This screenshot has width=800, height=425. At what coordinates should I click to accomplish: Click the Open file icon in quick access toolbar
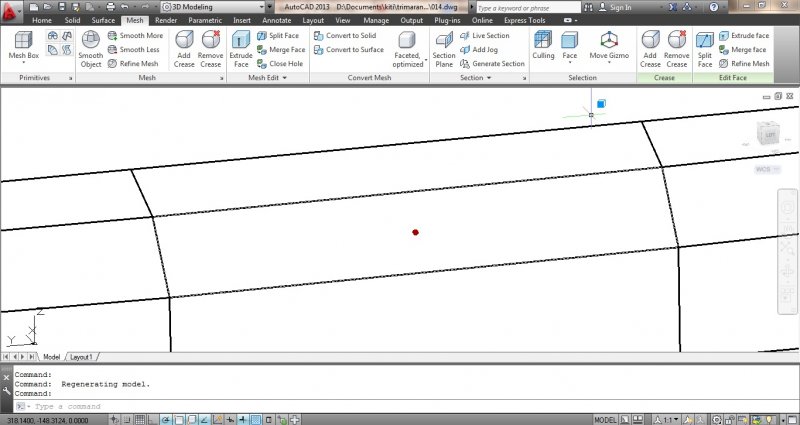point(47,7)
